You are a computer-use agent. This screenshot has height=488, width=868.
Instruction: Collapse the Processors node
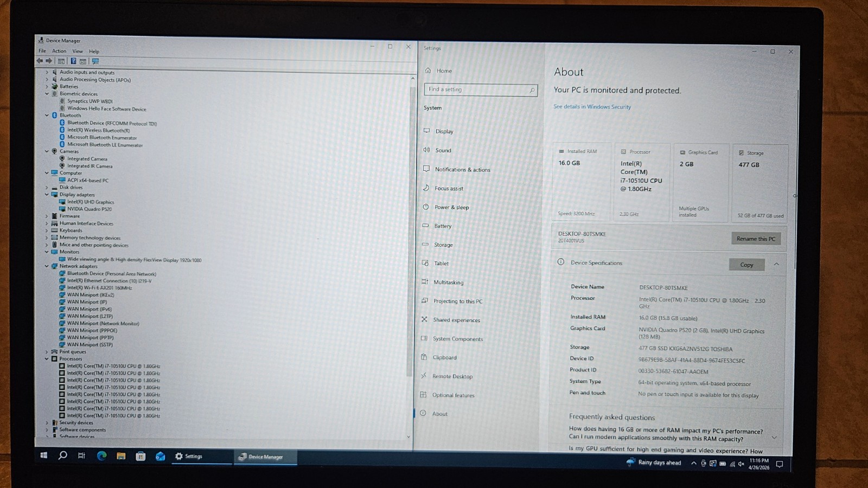[47, 358]
